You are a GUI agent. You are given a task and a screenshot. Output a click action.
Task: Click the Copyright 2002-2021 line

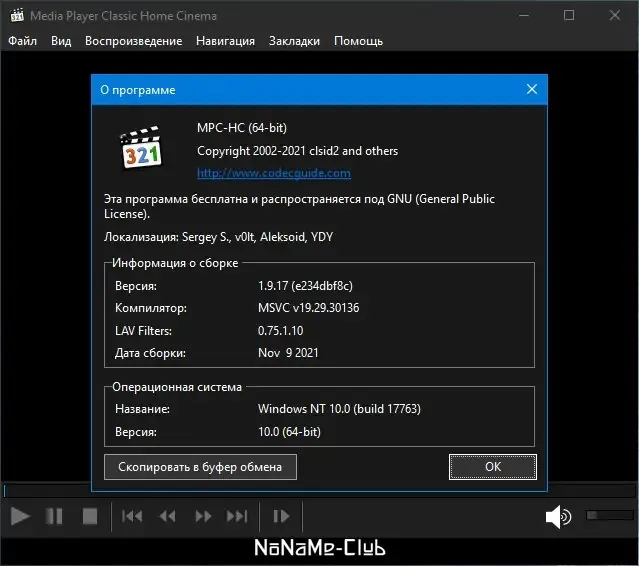297,151
